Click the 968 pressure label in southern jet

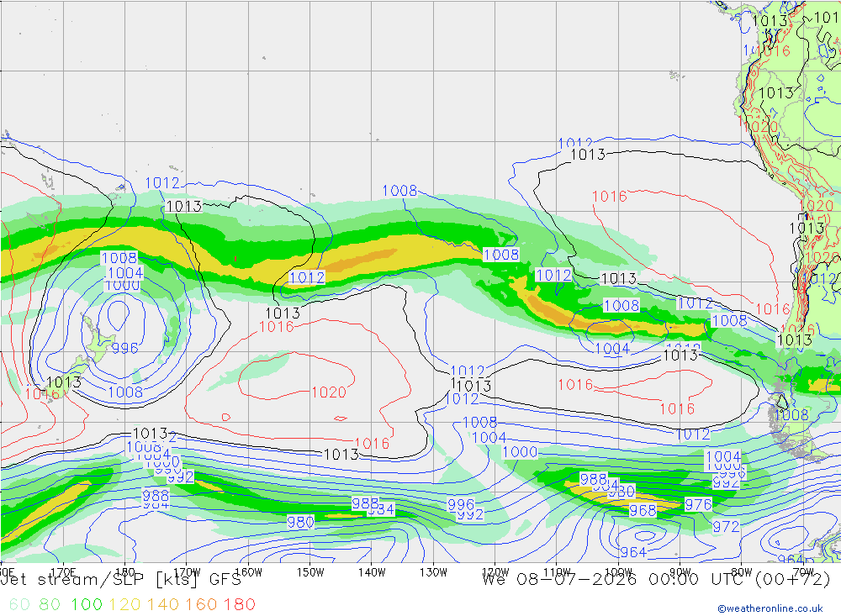643,510
